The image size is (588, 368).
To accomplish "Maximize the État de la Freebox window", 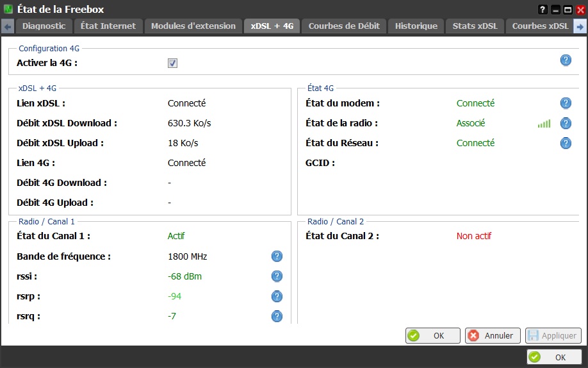I will click(568, 10).
